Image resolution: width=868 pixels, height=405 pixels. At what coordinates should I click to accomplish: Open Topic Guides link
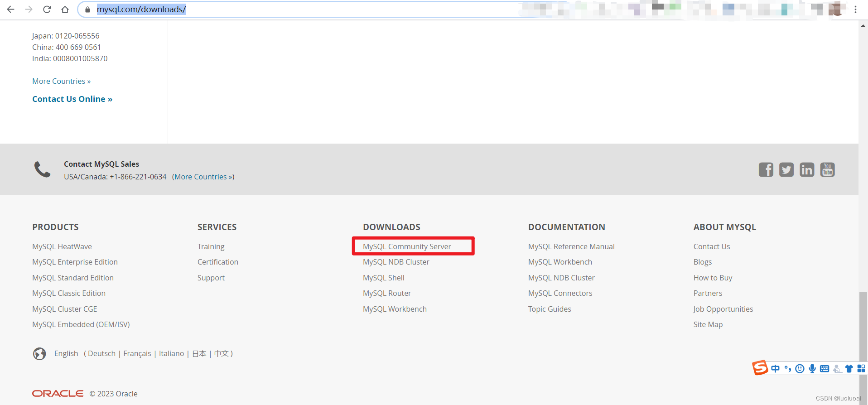click(x=550, y=309)
